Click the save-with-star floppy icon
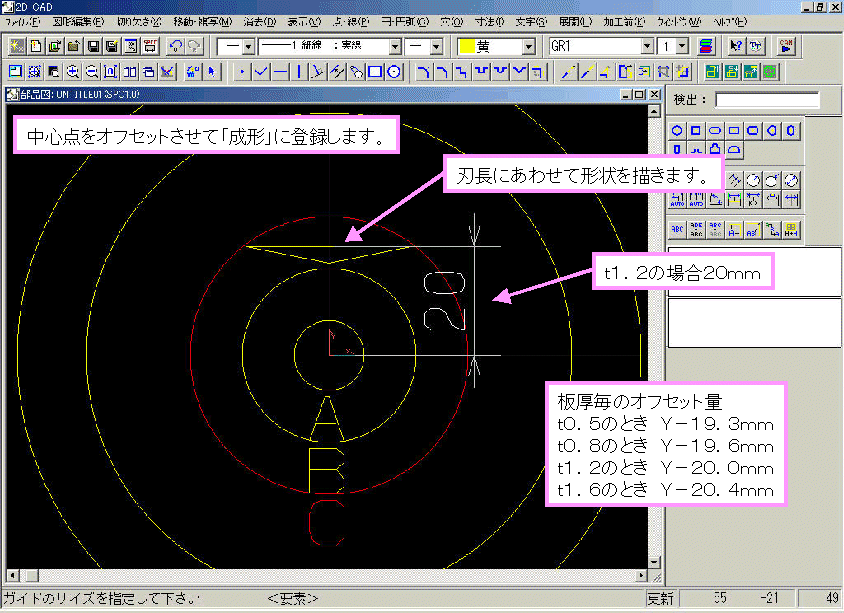 pos(111,46)
